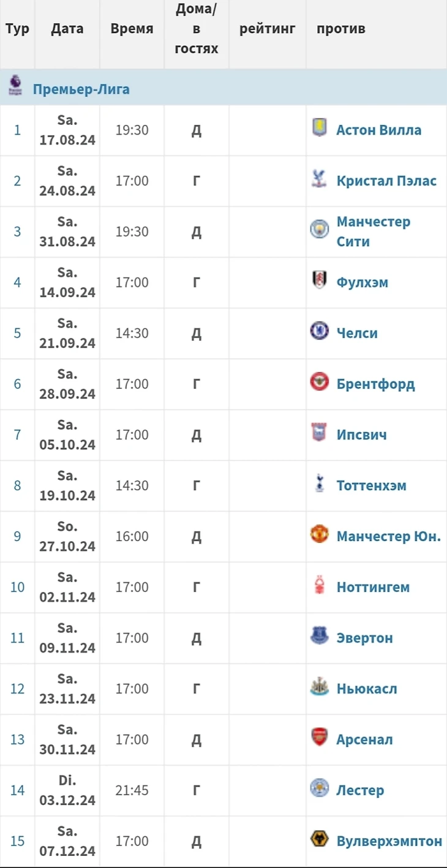Image resolution: width=447 pixels, height=868 pixels.
Task: Click the Manchester United club crest
Action: point(319,534)
